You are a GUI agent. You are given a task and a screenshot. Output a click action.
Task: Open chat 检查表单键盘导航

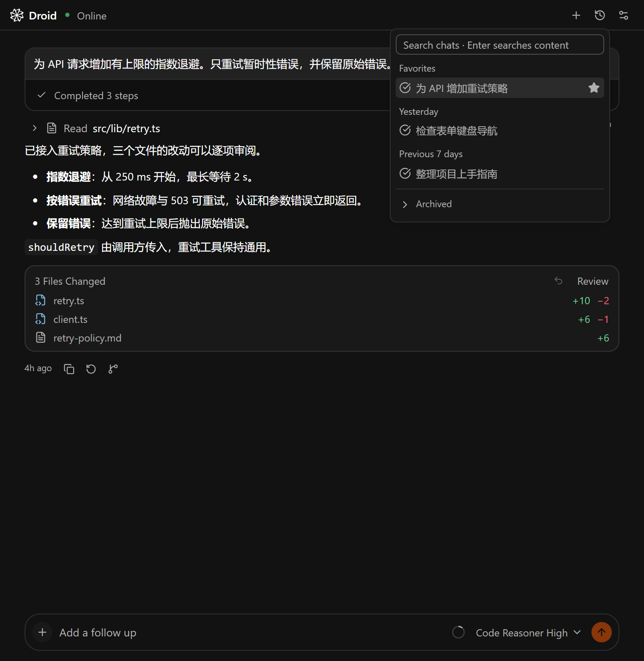pyautogui.click(x=500, y=131)
